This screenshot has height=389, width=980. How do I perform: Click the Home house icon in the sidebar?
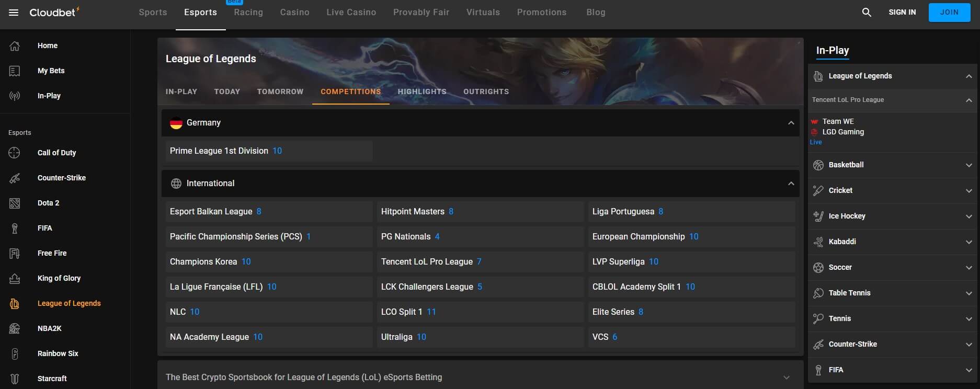coord(15,45)
